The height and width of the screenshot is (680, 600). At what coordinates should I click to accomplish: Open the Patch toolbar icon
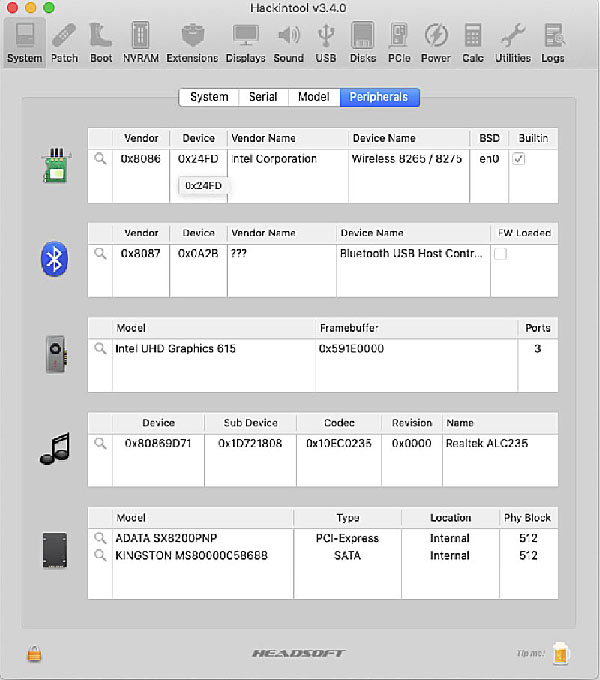(64, 42)
